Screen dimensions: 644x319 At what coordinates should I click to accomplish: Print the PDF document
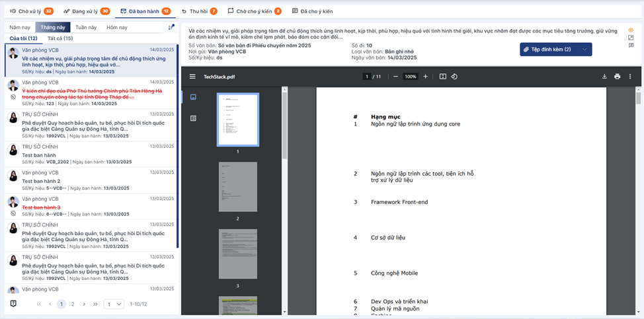(x=618, y=77)
